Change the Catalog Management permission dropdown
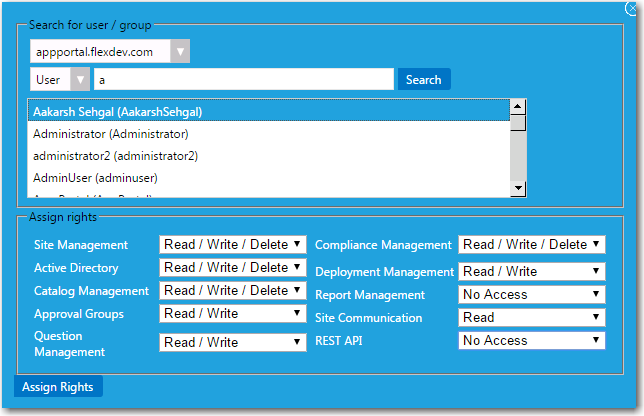The image size is (644, 416). click(232, 291)
